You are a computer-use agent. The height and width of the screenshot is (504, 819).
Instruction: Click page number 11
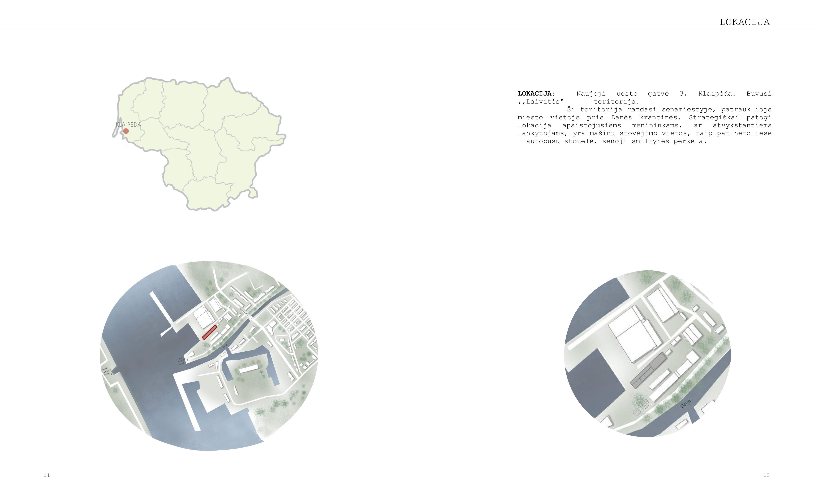(x=47, y=475)
